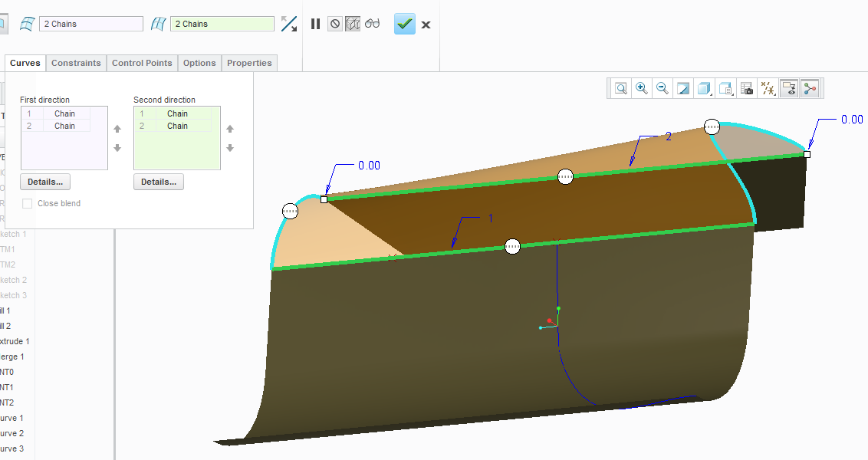This screenshot has height=460, width=868.
Task: Select Sketch 2 in the model tree
Action: [13, 280]
